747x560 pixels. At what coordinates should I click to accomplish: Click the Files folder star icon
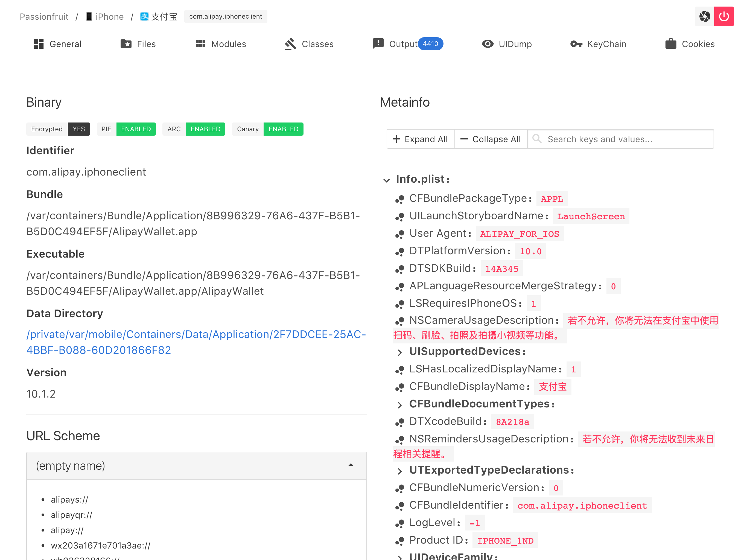(126, 44)
